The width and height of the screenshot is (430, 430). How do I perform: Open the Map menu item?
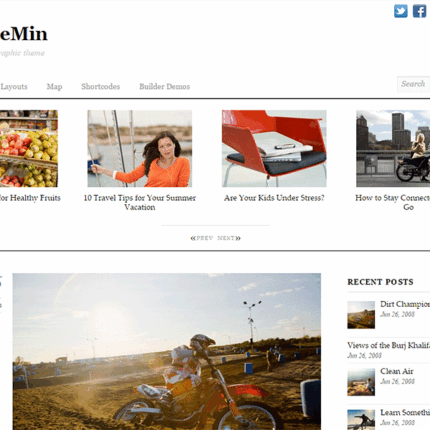pyautogui.click(x=54, y=87)
